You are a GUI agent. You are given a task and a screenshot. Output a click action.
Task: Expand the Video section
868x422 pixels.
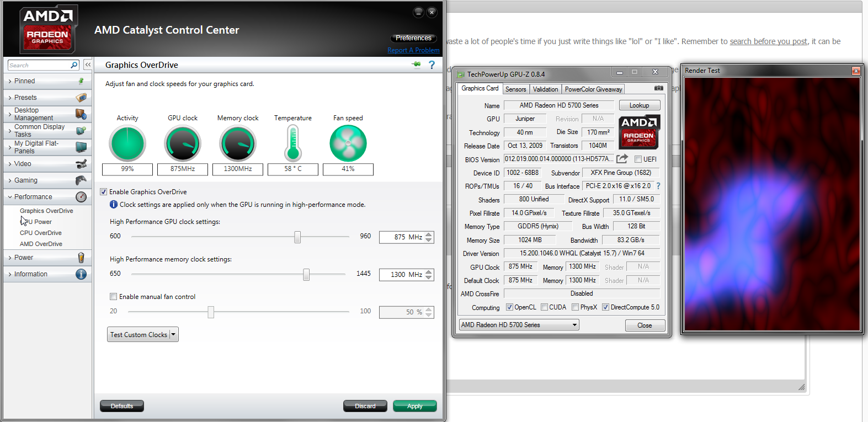point(10,164)
